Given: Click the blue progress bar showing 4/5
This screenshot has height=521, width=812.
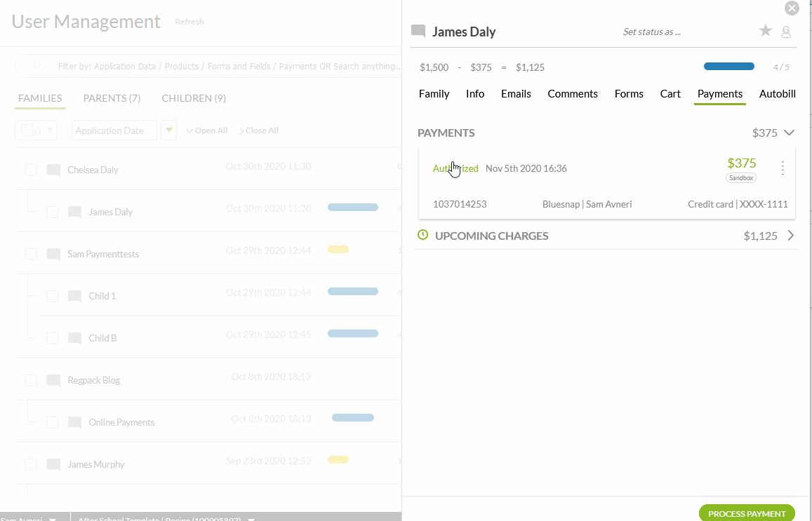Looking at the screenshot, I should 729,67.
